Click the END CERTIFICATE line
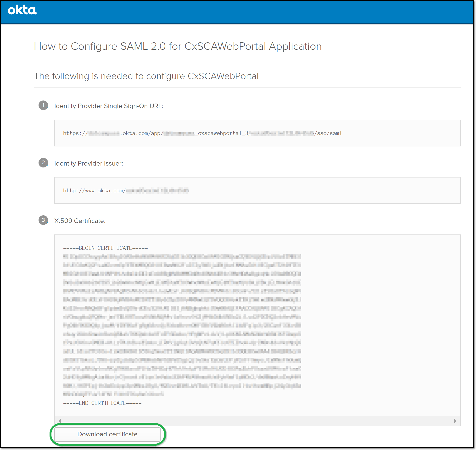The width and height of the screenshot is (476, 450). point(102,403)
